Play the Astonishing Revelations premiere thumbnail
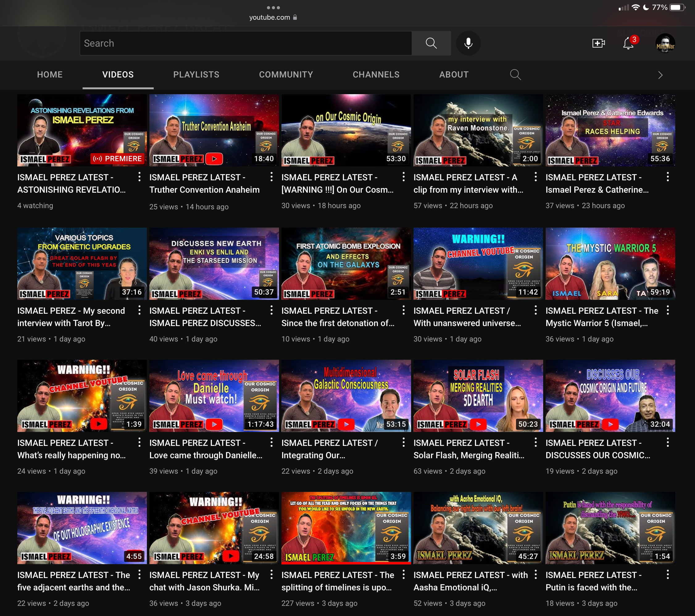The width and height of the screenshot is (695, 616). click(82, 130)
